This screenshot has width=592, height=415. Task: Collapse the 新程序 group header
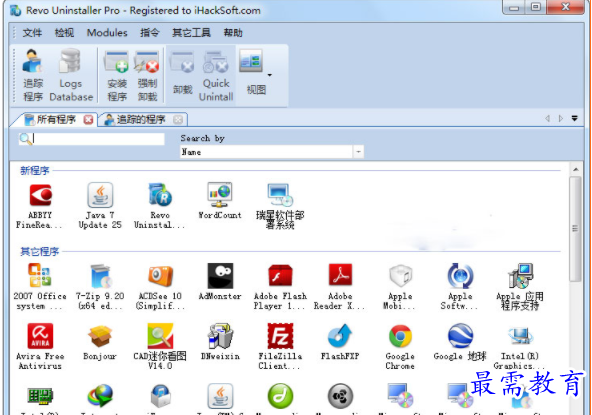coord(34,171)
